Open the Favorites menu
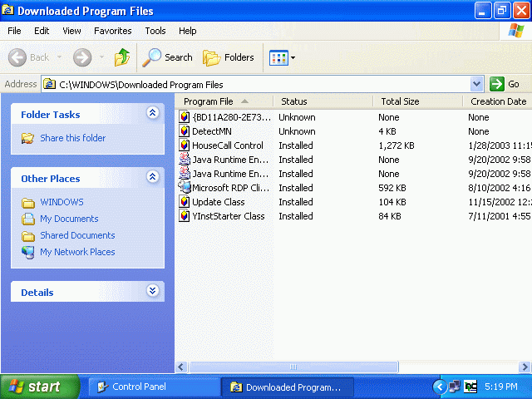The height and width of the screenshot is (399, 532). [x=113, y=31]
